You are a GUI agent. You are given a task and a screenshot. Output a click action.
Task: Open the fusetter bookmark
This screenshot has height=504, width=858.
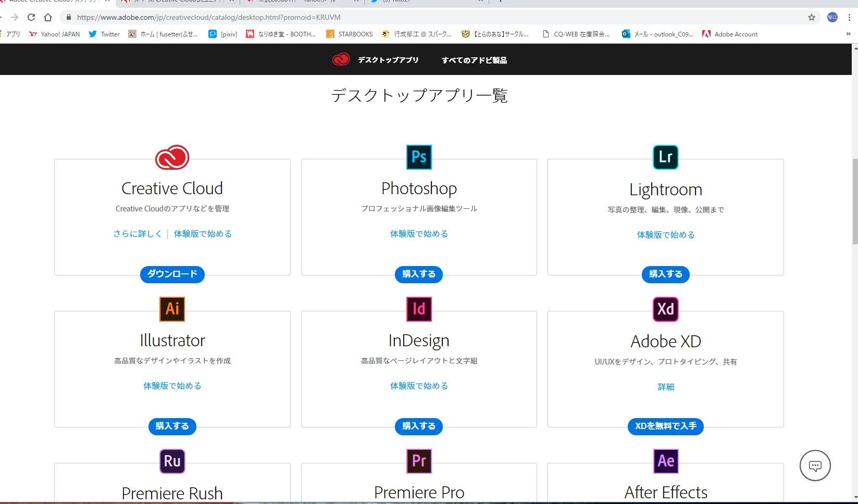point(163,34)
